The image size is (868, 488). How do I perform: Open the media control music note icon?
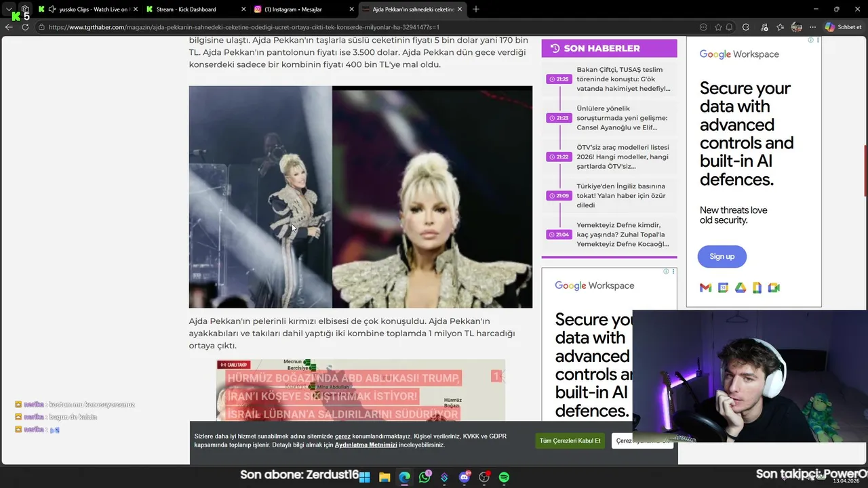pyautogui.click(x=764, y=27)
